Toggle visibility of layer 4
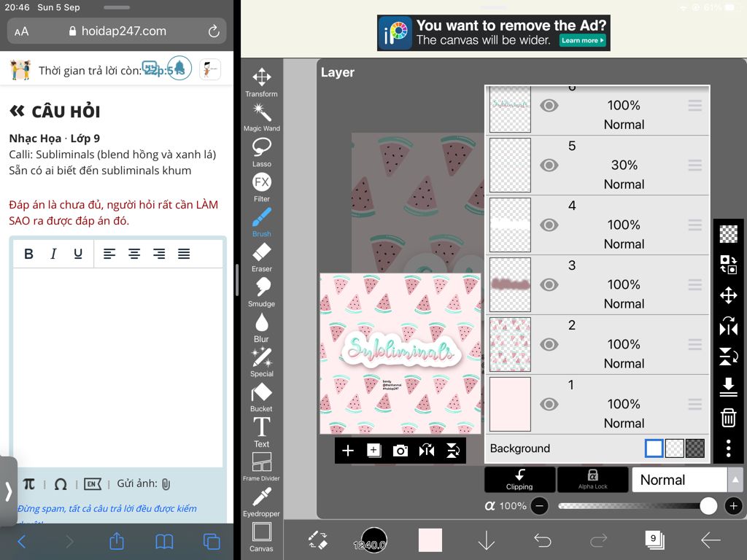Image resolution: width=747 pixels, height=560 pixels. coord(549,225)
